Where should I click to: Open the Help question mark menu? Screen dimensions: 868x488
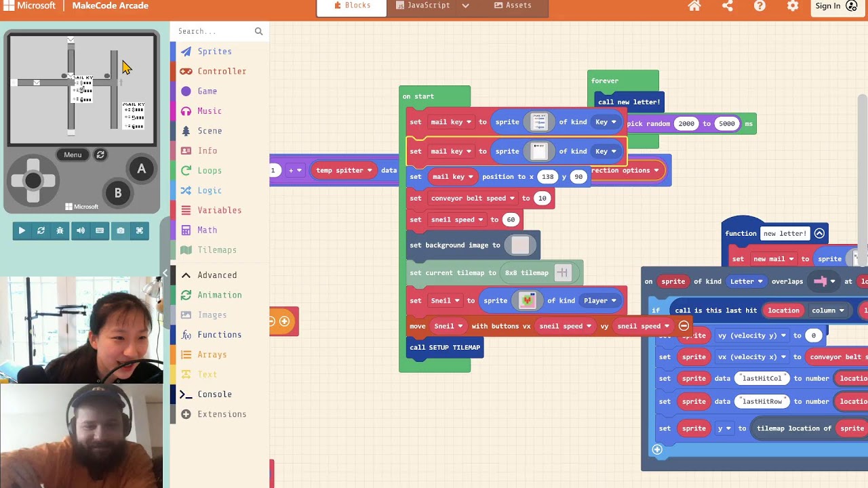(759, 6)
